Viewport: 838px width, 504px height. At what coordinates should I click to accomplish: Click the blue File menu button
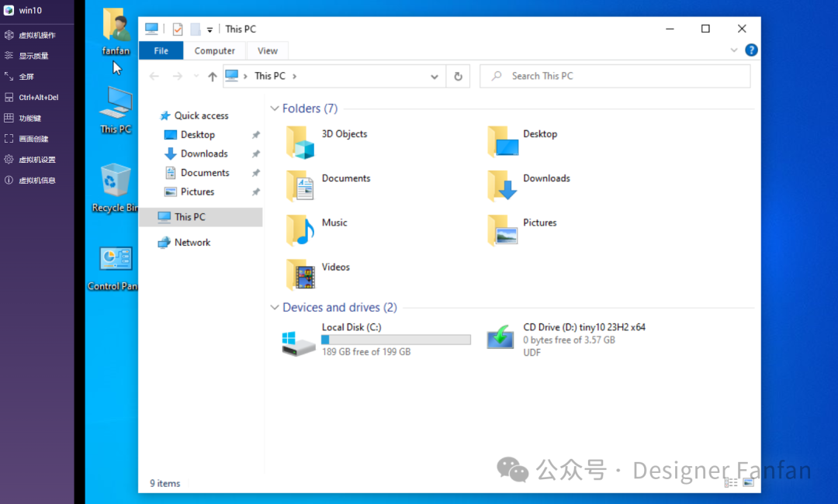[x=161, y=51]
